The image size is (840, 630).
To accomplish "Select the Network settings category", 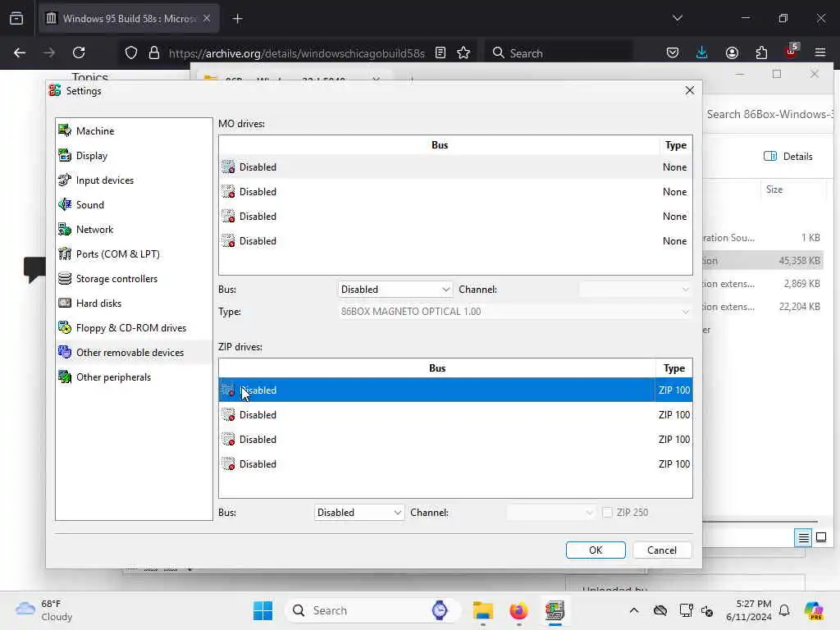I will click(x=134, y=230).
